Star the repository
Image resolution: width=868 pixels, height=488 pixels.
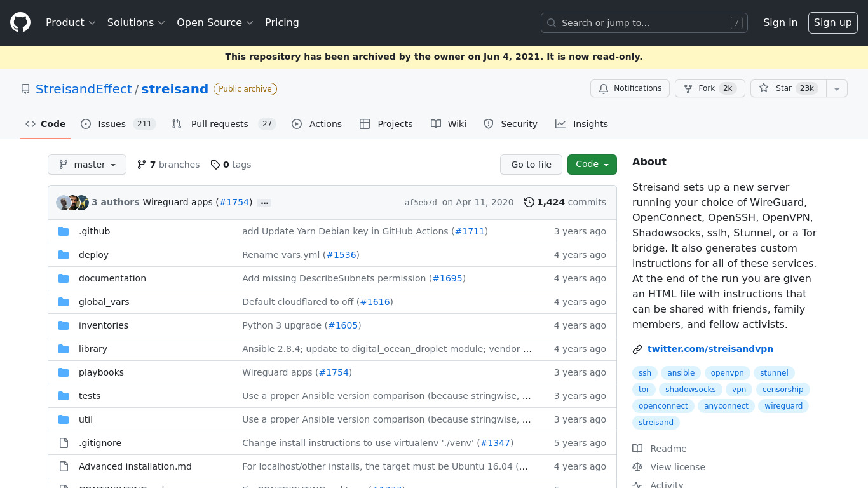pos(789,88)
